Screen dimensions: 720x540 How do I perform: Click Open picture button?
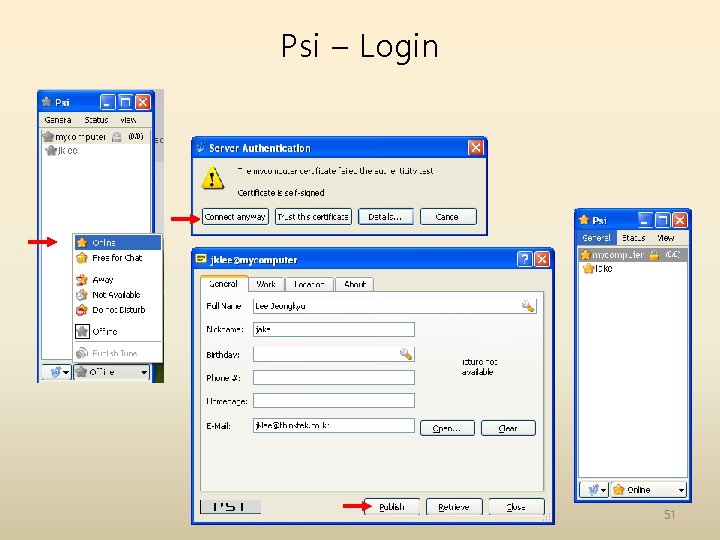[x=447, y=428]
